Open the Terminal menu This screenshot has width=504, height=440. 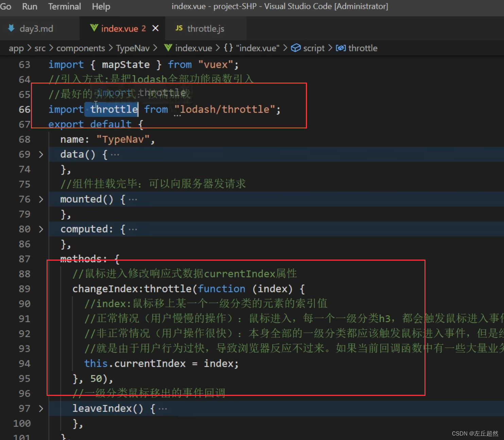65,6
